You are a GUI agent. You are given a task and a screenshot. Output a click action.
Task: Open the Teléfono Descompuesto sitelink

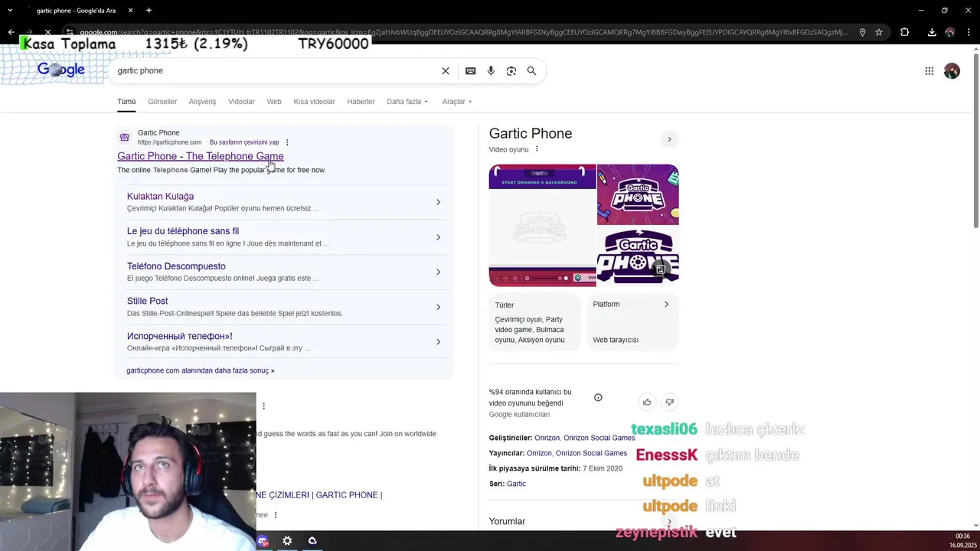point(176,266)
